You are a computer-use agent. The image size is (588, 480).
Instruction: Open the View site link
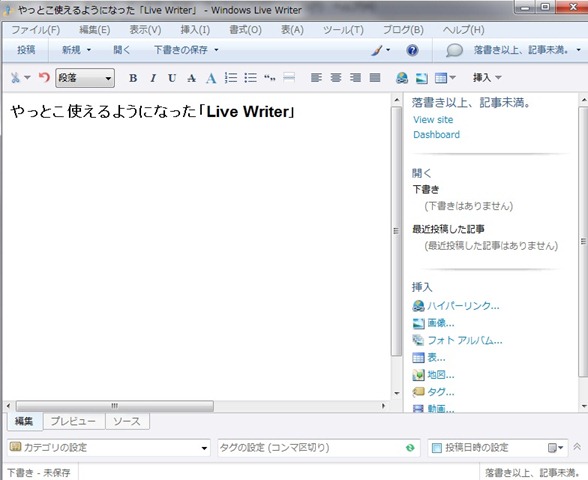tap(433, 120)
